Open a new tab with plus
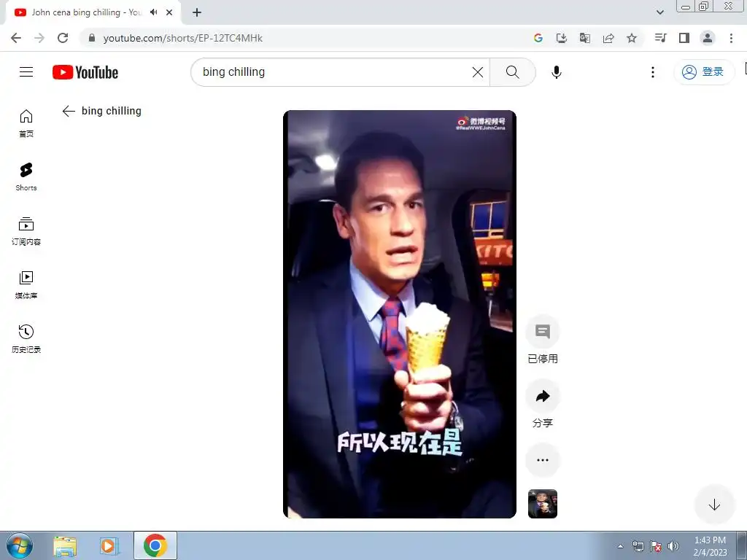 197,12
